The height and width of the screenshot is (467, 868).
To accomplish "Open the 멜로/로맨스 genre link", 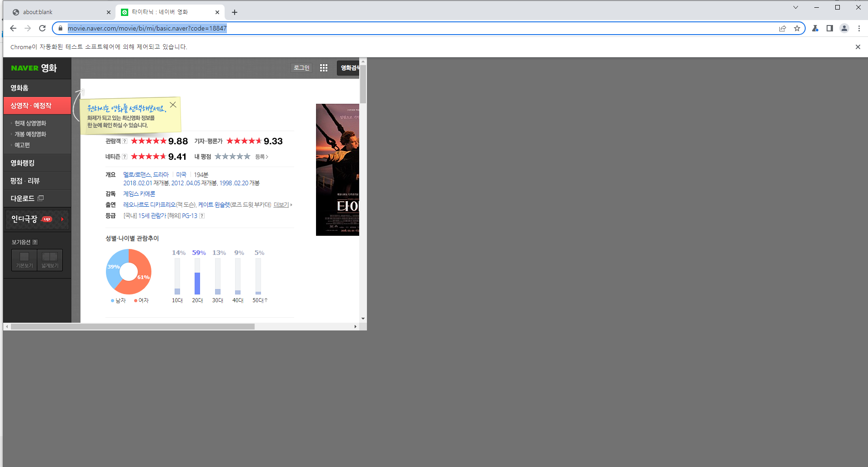I will [137, 175].
